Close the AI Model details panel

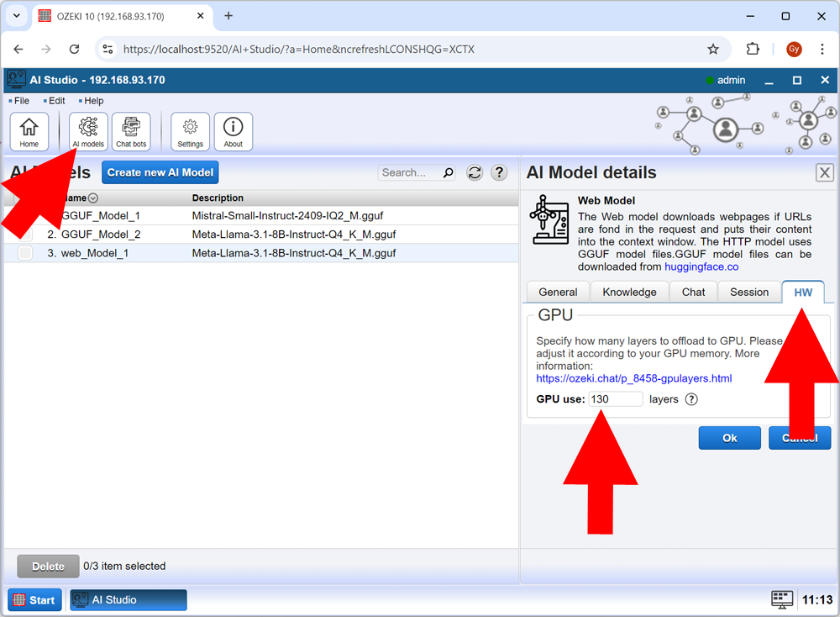pos(825,172)
